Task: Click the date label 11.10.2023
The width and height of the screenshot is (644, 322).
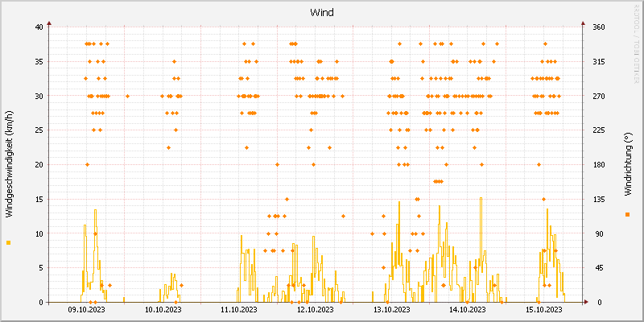Action: [x=239, y=310]
